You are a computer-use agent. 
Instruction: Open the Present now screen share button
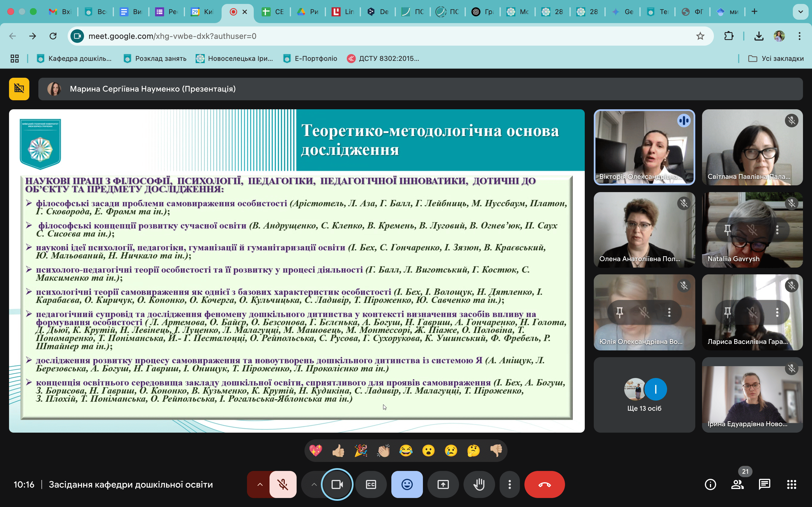point(443,484)
